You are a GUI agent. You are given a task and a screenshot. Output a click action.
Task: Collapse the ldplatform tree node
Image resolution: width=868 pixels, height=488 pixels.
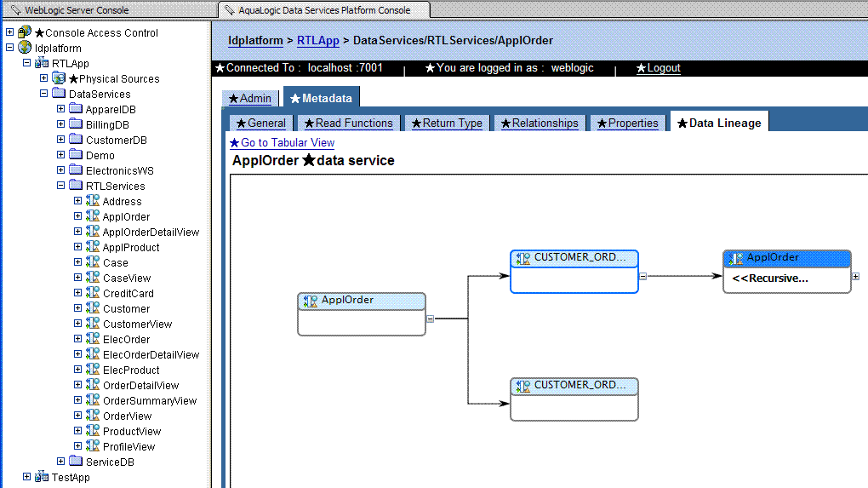coord(9,48)
